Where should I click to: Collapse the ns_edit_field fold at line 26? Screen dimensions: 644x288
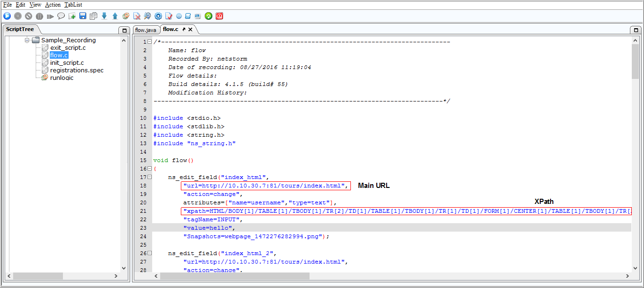click(x=149, y=253)
